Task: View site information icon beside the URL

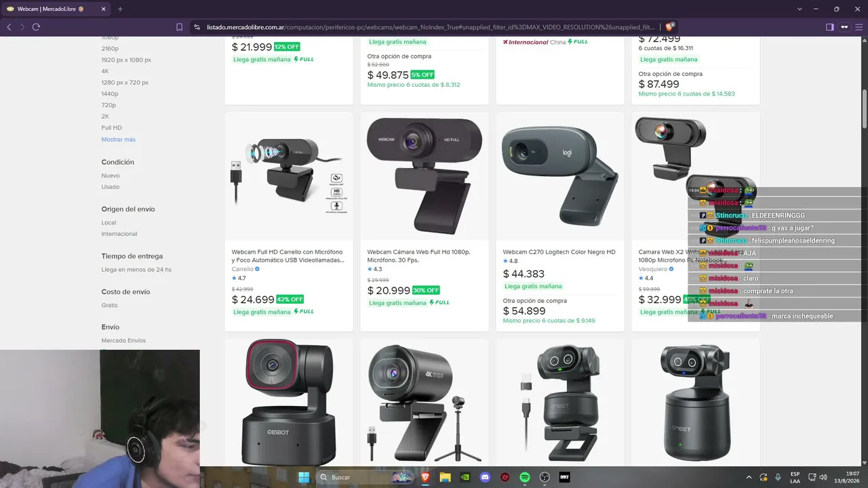Action: [x=197, y=27]
